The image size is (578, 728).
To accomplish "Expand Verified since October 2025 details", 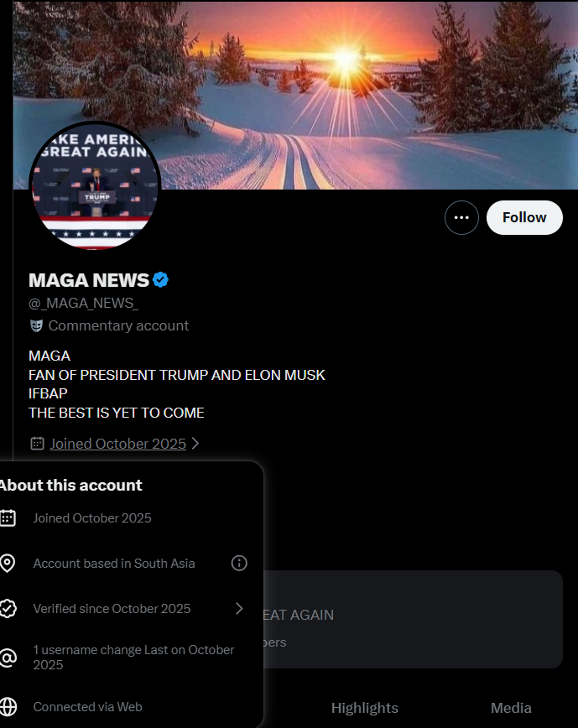I will click(238, 609).
